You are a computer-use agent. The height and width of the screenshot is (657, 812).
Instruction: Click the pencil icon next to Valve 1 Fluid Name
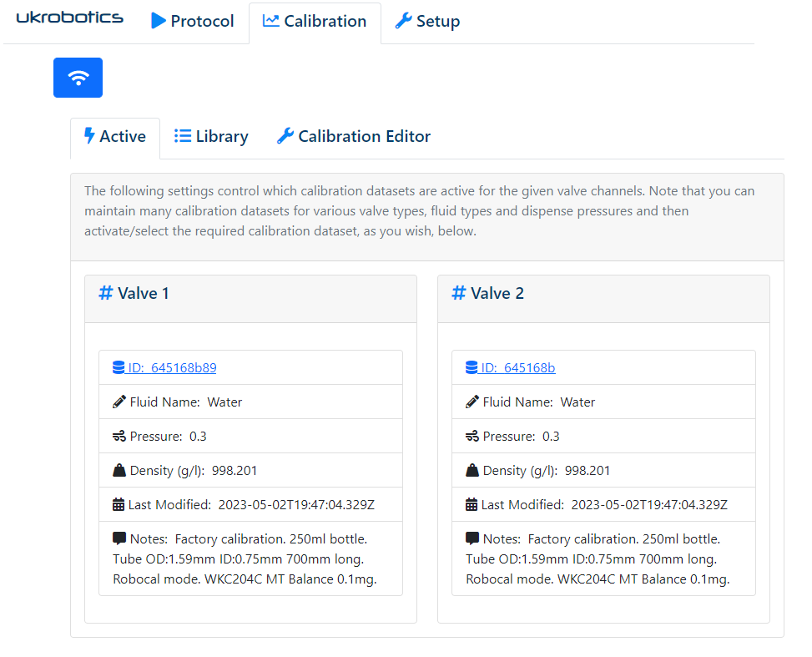pos(119,402)
